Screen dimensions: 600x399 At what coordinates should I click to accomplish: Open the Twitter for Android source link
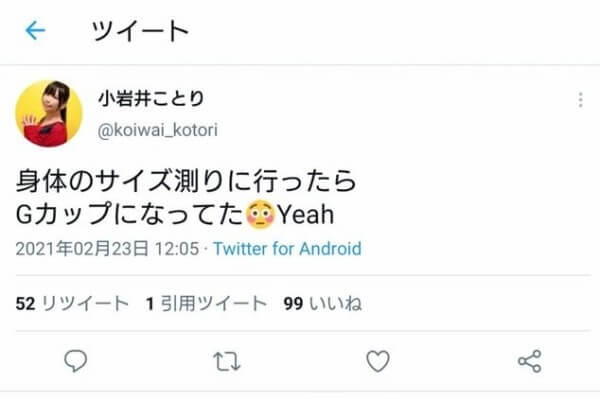[x=287, y=249]
